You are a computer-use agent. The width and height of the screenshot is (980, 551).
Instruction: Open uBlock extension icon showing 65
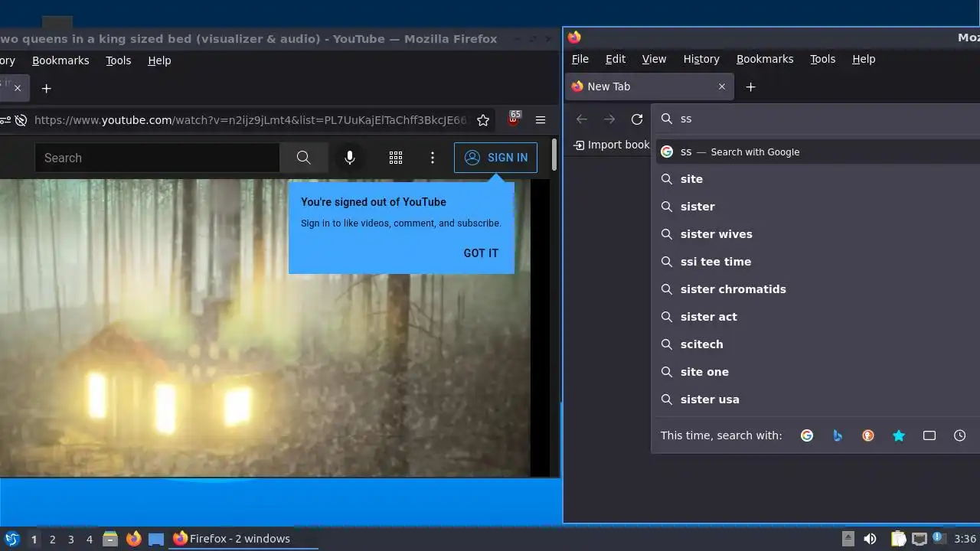(514, 119)
